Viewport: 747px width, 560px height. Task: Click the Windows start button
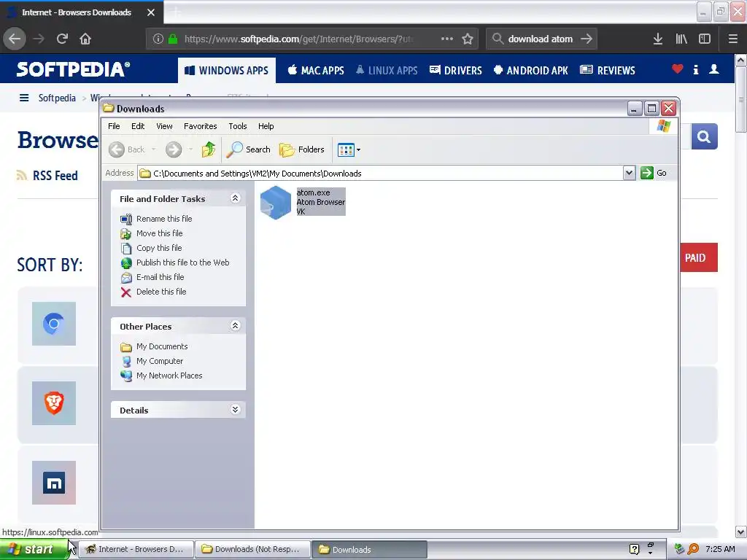(34, 550)
